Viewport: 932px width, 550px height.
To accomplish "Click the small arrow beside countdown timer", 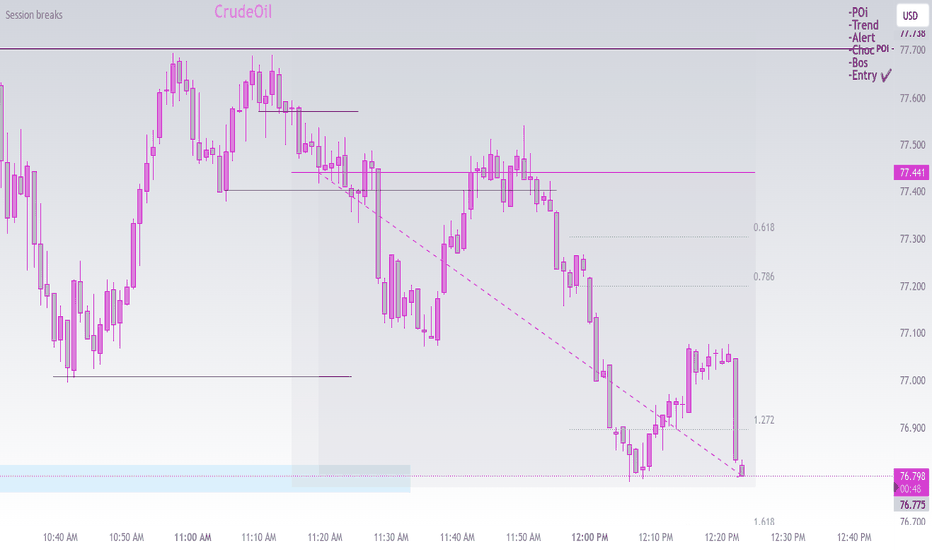I will click(x=897, y=488).
